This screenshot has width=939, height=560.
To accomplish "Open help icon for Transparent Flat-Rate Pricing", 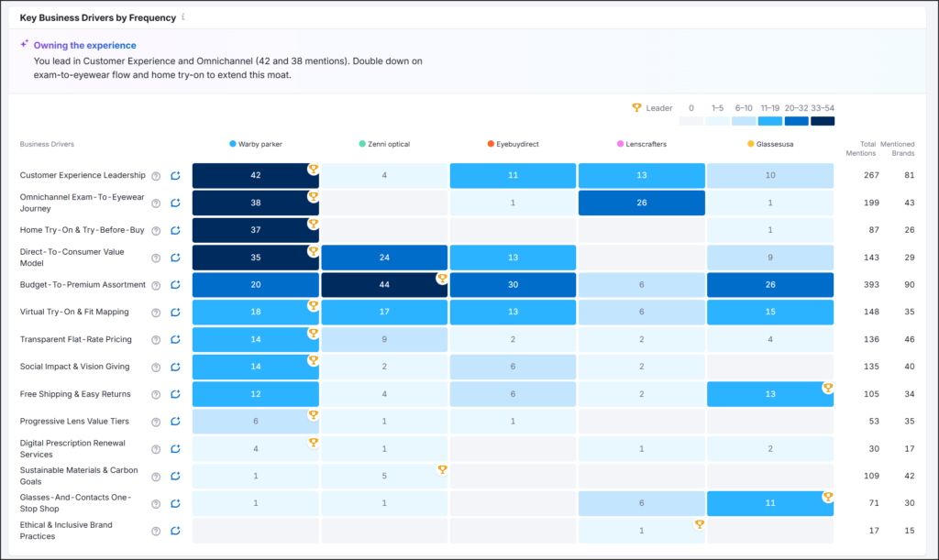I will pyautogui.click(x=156, y=340).
